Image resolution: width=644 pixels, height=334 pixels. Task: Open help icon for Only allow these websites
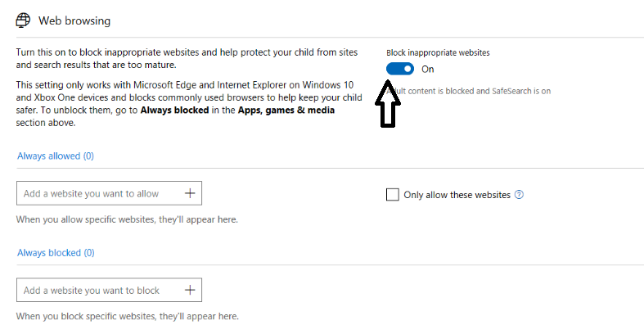[519, 195]
